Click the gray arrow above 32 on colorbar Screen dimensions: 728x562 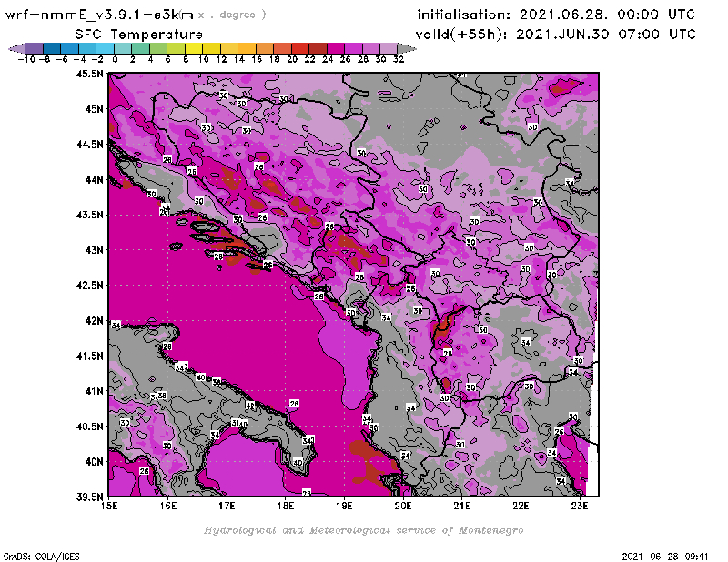pyautogui.click(x=407, y=48)
